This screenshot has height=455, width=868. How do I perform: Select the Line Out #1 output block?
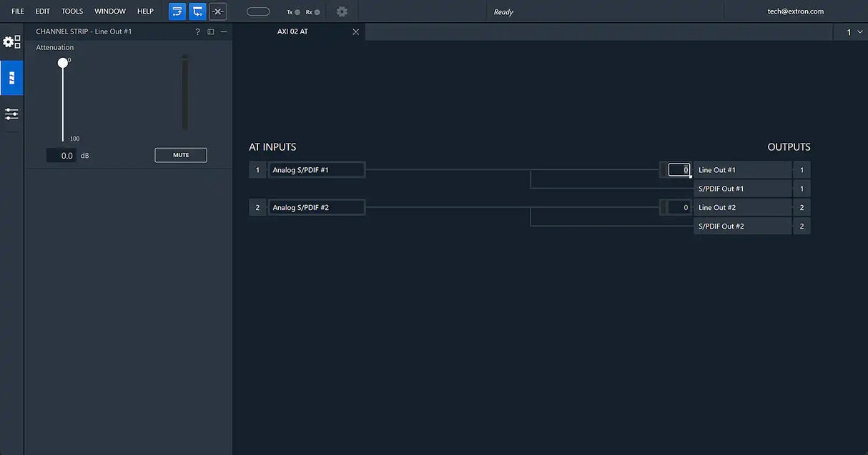(x=742, y=170)
